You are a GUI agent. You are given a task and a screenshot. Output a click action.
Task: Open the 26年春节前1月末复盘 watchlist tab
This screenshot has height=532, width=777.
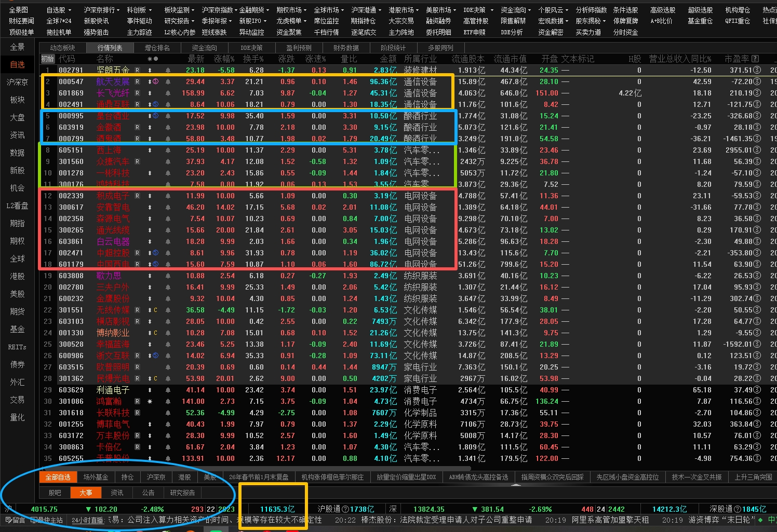259,477
